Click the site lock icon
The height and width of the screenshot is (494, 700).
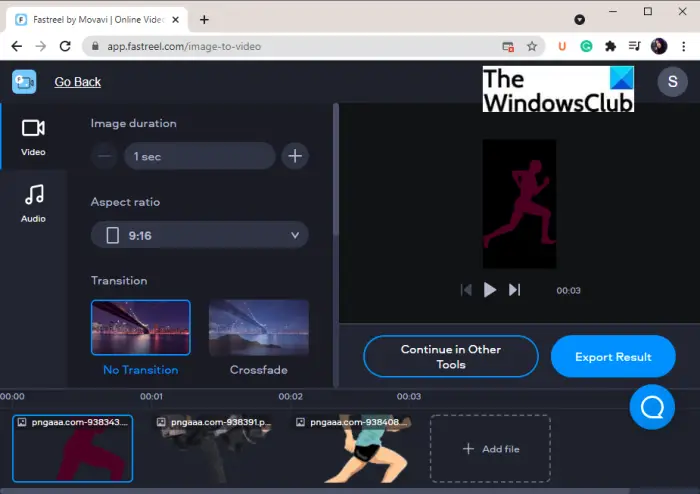(95, 46)
